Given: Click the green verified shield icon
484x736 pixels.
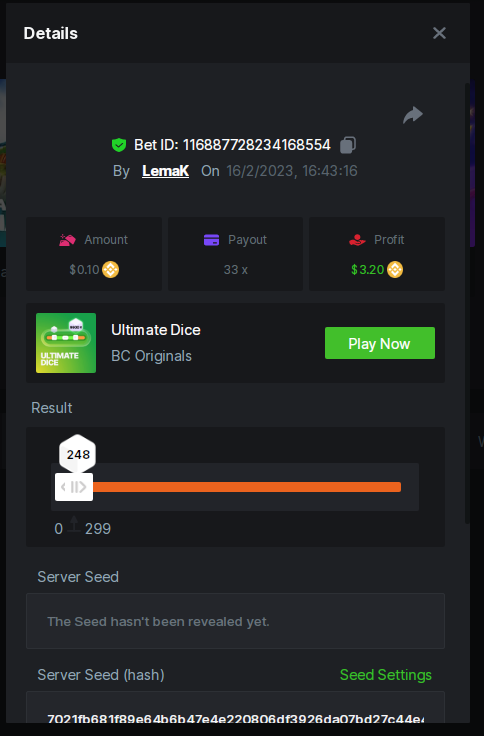Looking at the screenshot, I should (119, 145).
